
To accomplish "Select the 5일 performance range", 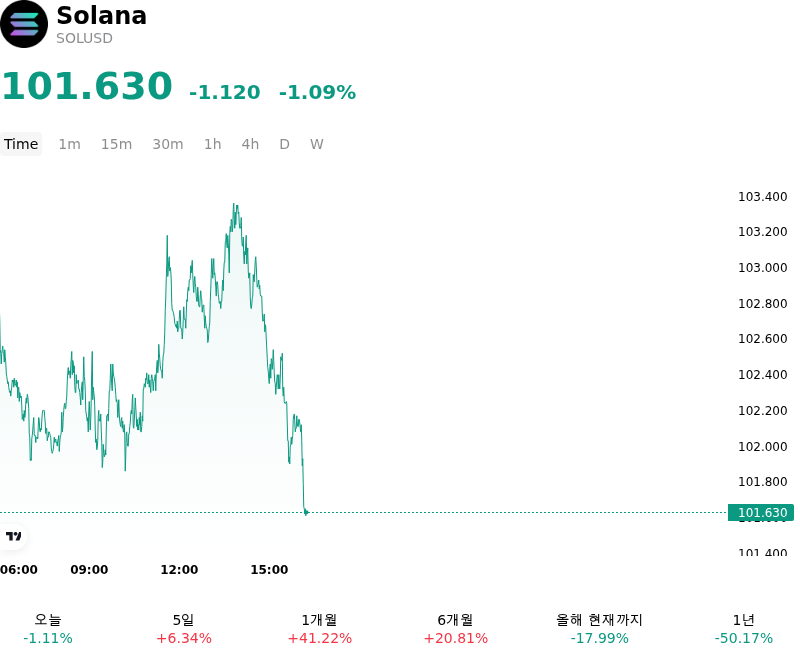I will (184, 629).
